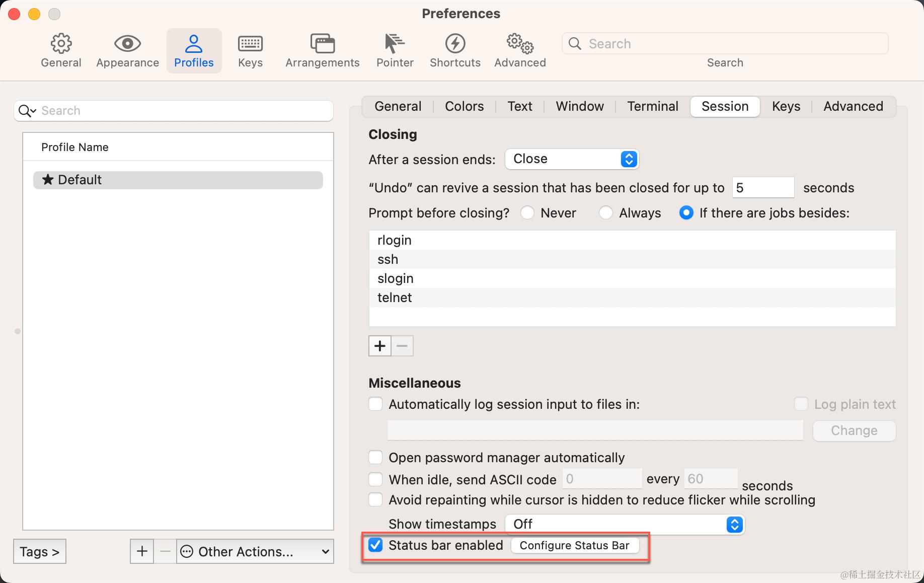Click profile list search magnifier icon

(x=27, y=111)
